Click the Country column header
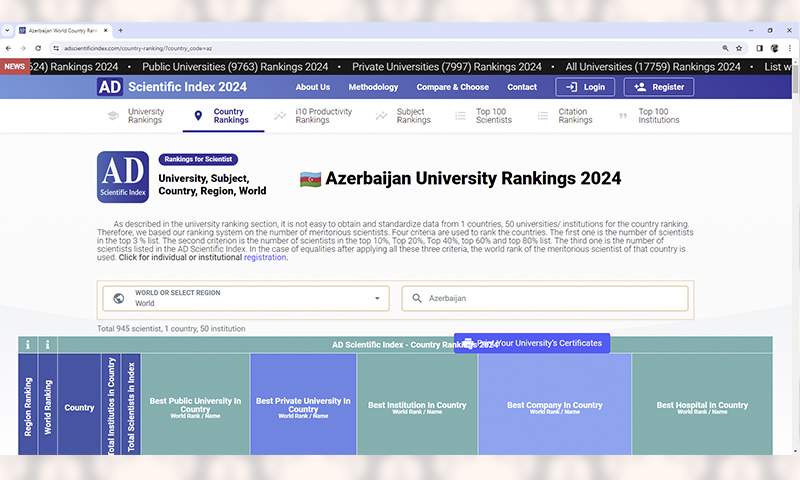This screenshot has width=800, height=480. coord(79,404)
